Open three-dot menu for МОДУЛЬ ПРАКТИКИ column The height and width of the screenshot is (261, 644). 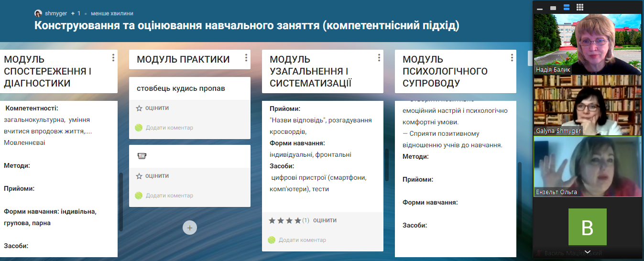tap(246, 58)
